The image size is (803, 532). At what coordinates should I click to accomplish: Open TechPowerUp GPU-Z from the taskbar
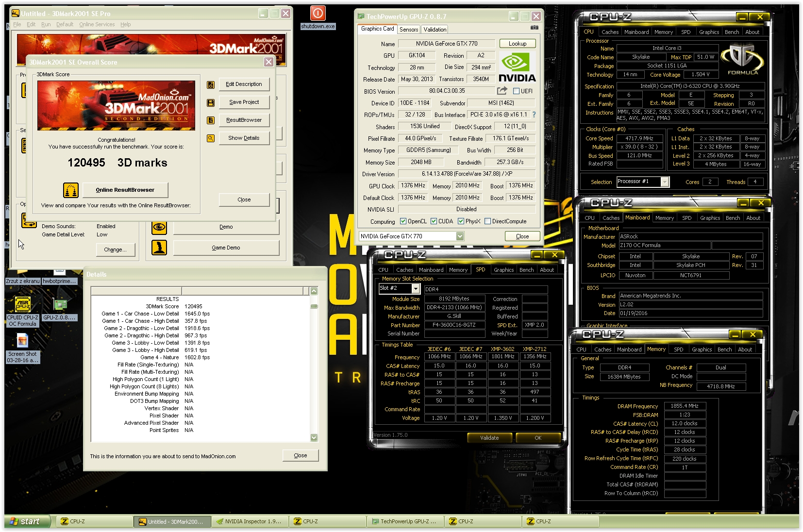pos(405,521)
